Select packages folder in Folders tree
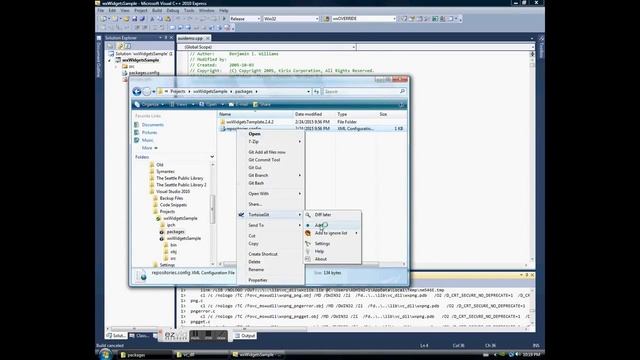The width and height of the screenshot is (640, 360). pyautogui.click(x=176, y=232)
